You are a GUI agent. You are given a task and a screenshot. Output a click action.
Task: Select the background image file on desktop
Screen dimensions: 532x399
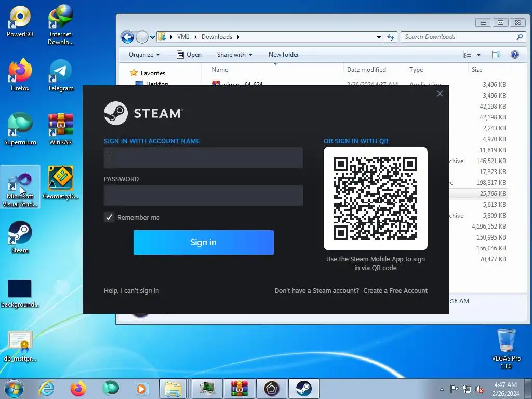(x=20, y=293)
